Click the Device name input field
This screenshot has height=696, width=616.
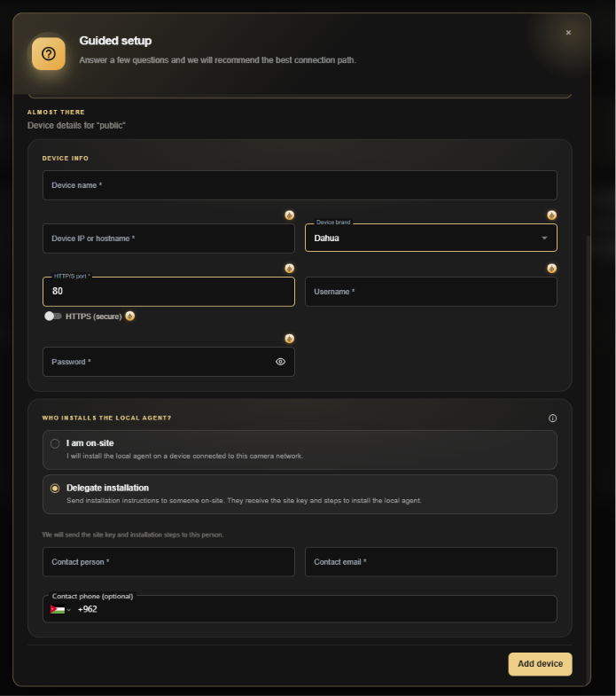[x=300, y=185]
